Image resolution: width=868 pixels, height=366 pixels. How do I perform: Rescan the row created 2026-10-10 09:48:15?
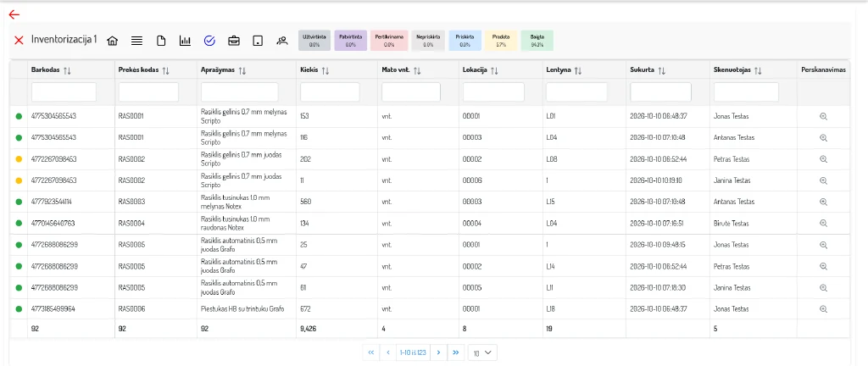[x=823, y=244]
